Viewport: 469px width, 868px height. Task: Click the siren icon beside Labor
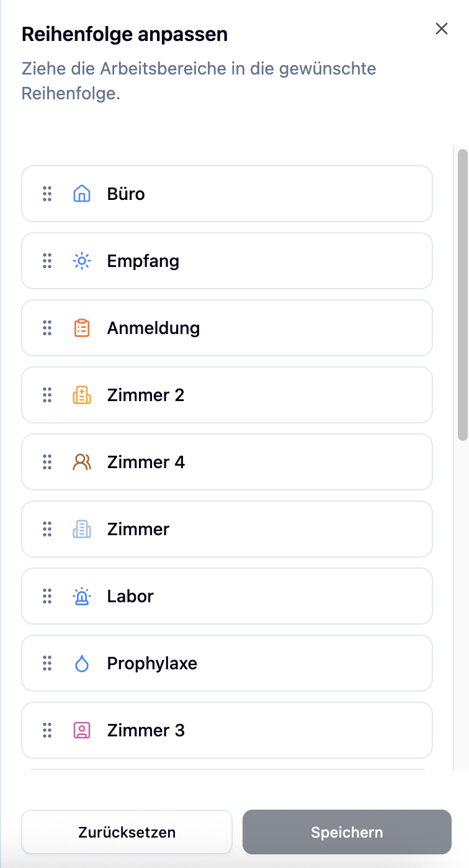[82, 596]
